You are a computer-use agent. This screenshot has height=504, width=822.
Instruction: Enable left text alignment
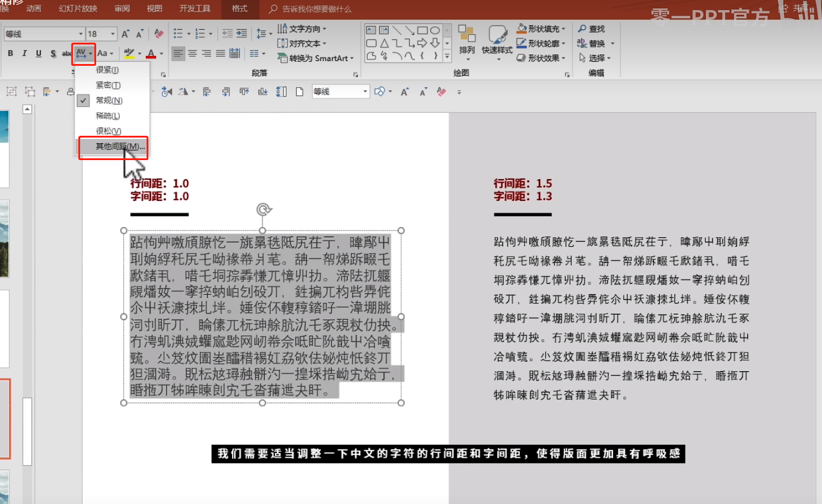pos(178,54)
